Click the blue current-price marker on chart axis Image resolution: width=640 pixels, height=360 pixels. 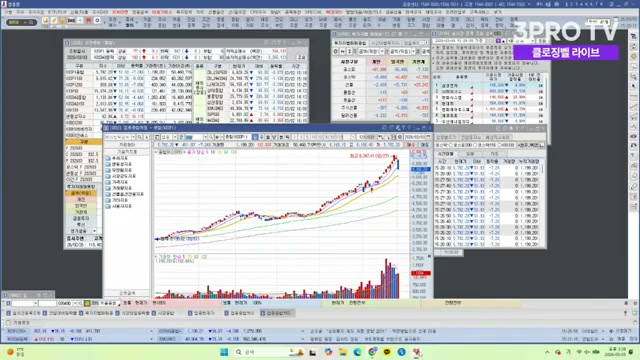[420, 169]
